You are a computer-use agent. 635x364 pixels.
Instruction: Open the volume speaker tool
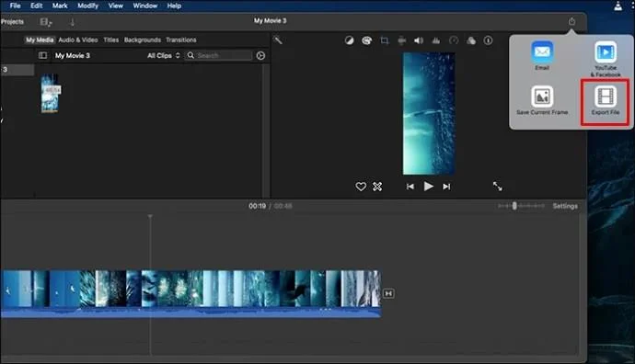(419, 40)
